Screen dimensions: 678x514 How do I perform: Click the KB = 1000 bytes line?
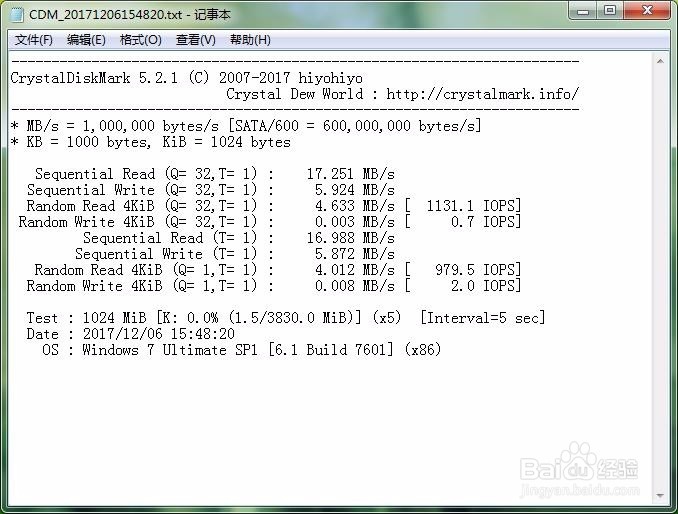point(150,142)
